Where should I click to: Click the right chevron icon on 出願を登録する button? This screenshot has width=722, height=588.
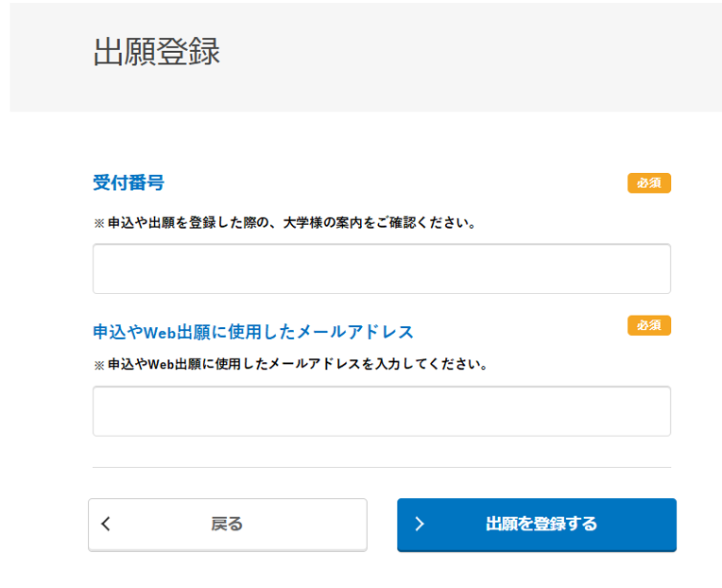point(420,524)
